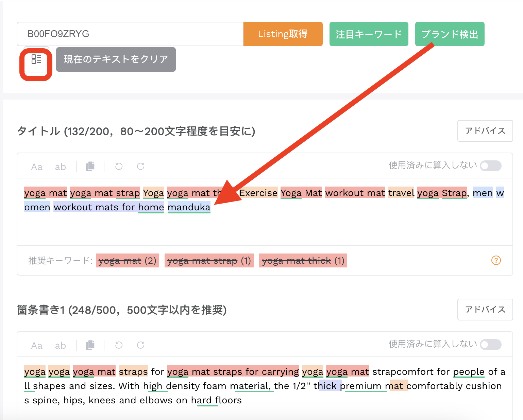Toggle 使用済みに算入しない switch for bullet 1

(491, 345)
